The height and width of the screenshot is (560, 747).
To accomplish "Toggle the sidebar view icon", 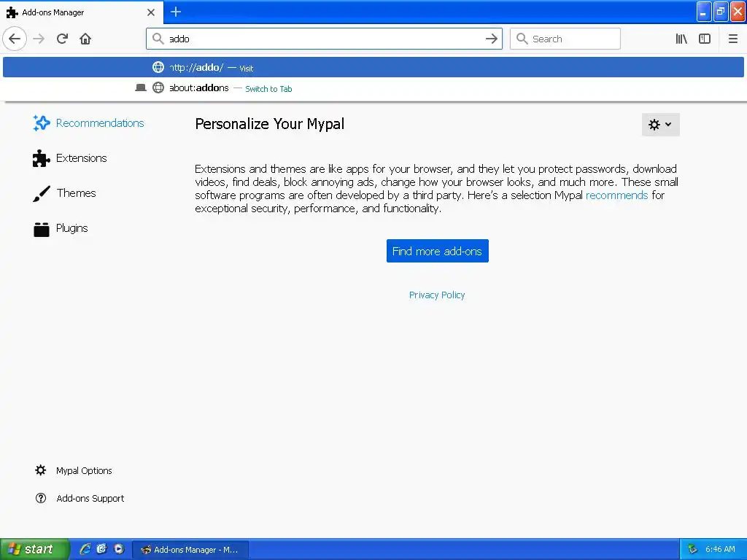I will (705, 39).
